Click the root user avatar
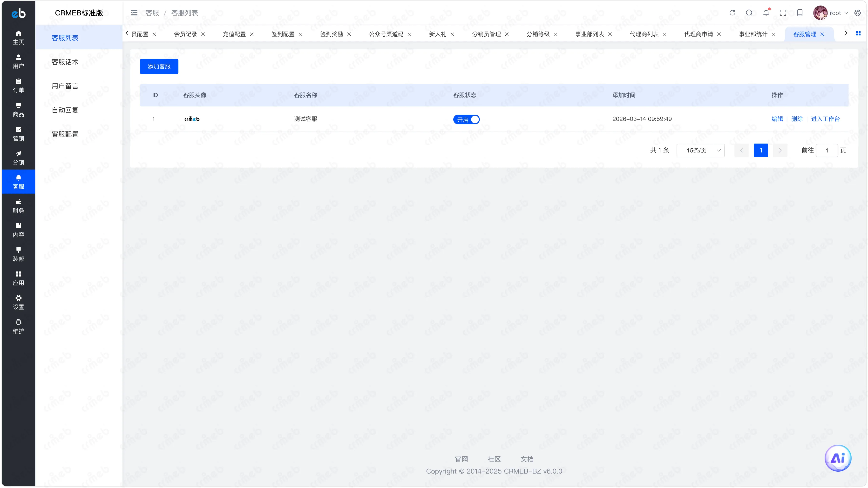The image size is (868, 488). pos(820,13)
